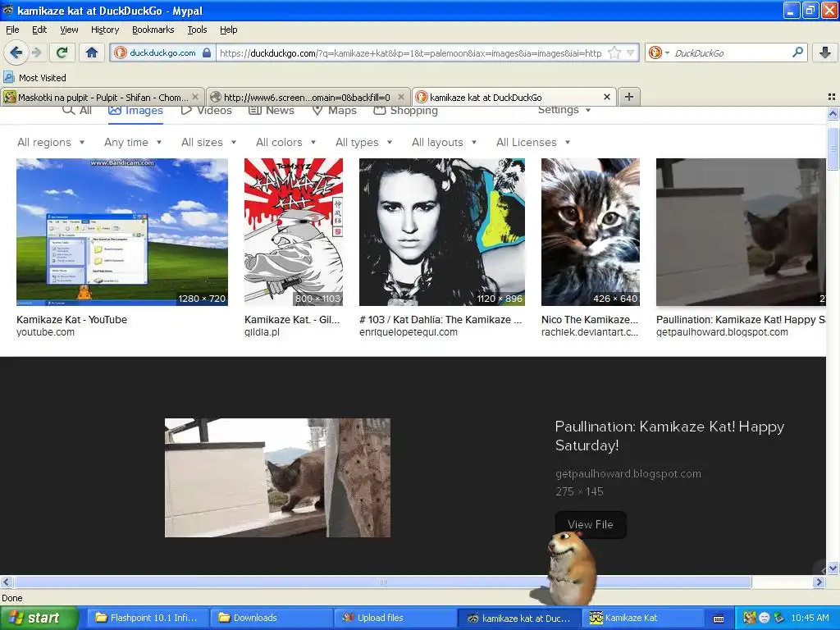Open getpaulhoward.blogspot.com in detail panel
Screen dimensions: 840x630
point(628,473)
